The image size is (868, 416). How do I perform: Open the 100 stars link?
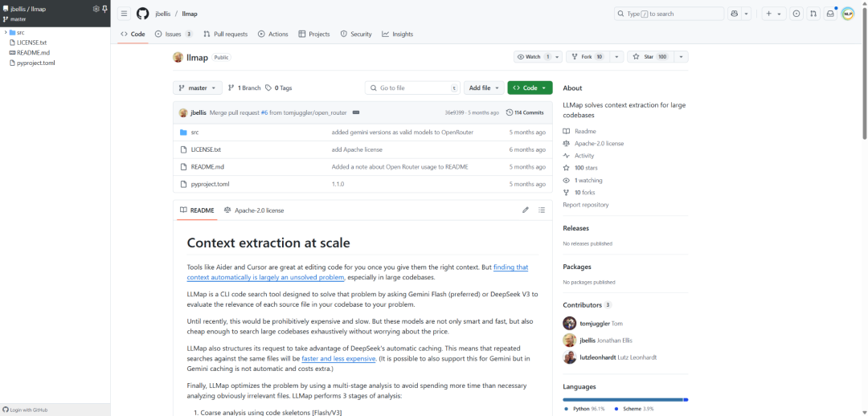[x=580, y=168]
